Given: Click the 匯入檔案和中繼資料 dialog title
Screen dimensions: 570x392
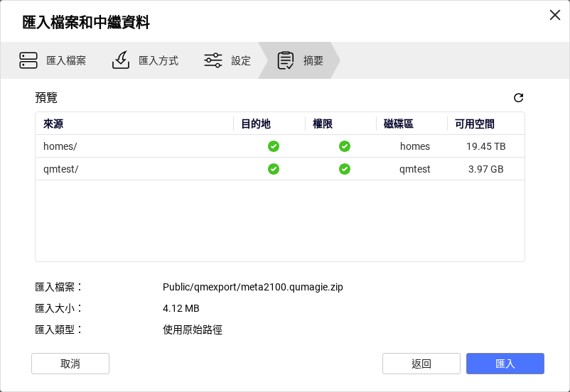Looking at the screenshot, I should point(86,22).
